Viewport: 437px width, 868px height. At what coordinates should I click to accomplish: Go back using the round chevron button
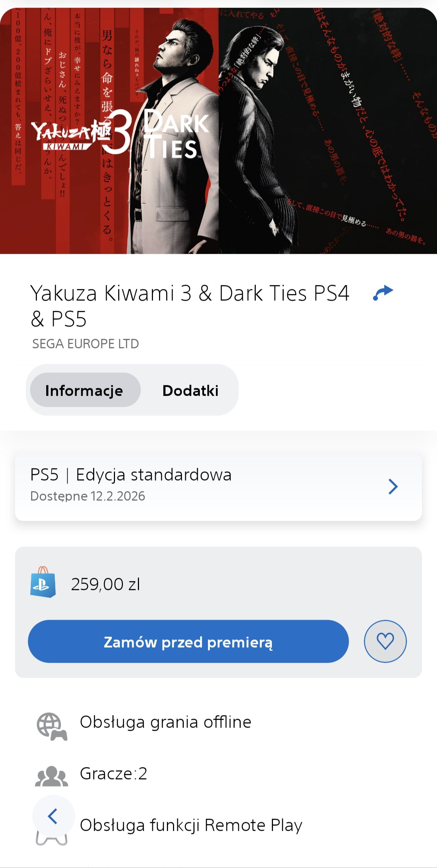pyautogui.click(x=53, y=816)
